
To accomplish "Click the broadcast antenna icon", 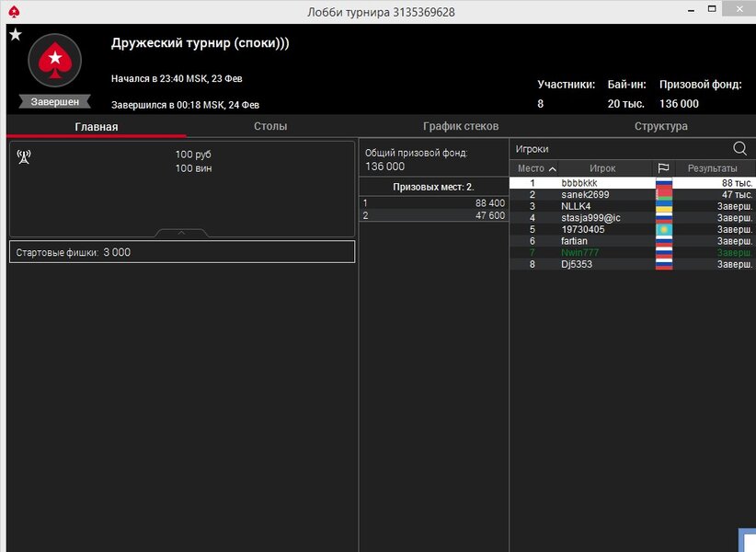I will [24, 156].
